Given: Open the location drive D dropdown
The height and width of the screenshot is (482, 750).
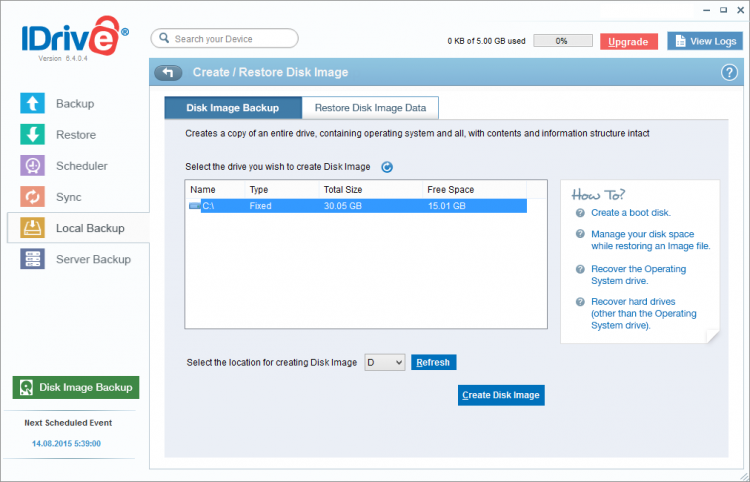Looking at the screenshot, I should [385, 362].
